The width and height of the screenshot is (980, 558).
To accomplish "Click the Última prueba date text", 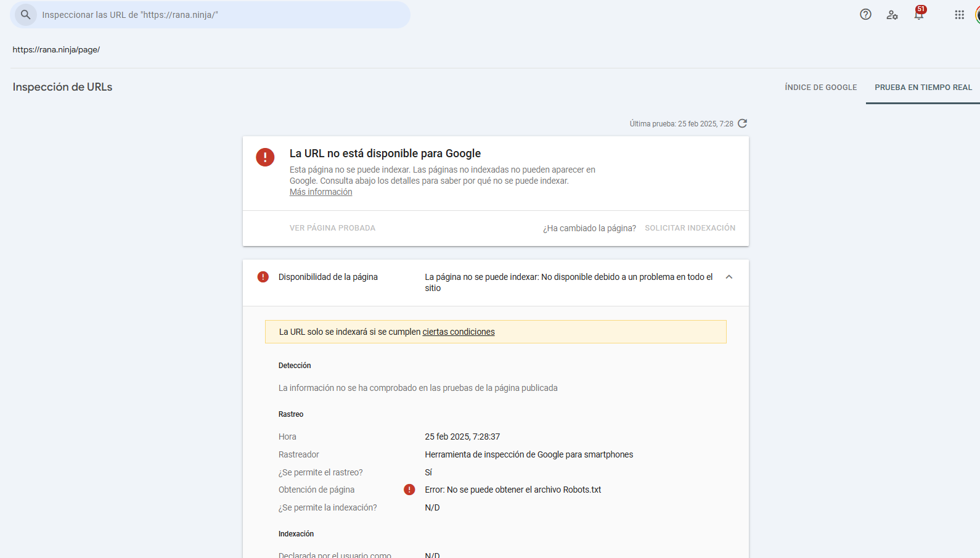I will click(x=681, y=124).
